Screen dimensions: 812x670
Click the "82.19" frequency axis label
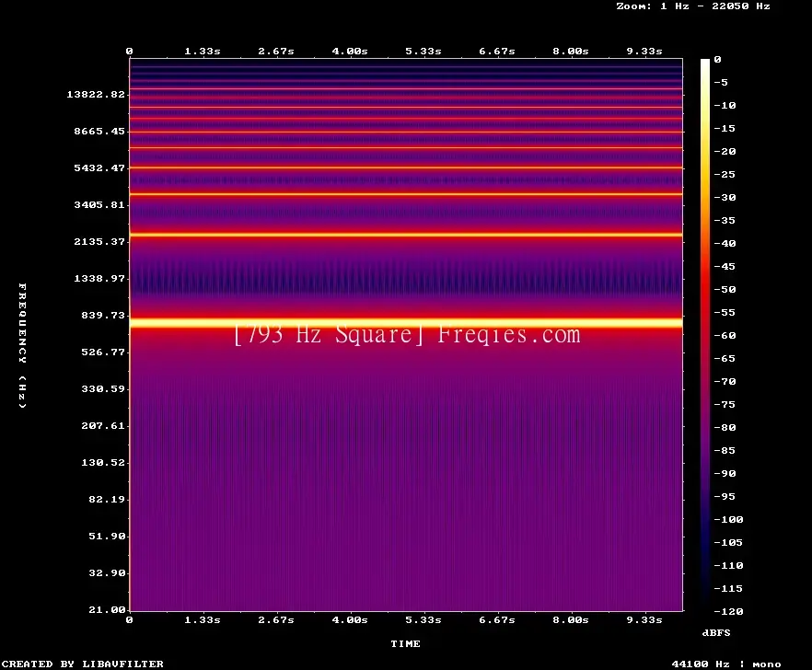107,499
